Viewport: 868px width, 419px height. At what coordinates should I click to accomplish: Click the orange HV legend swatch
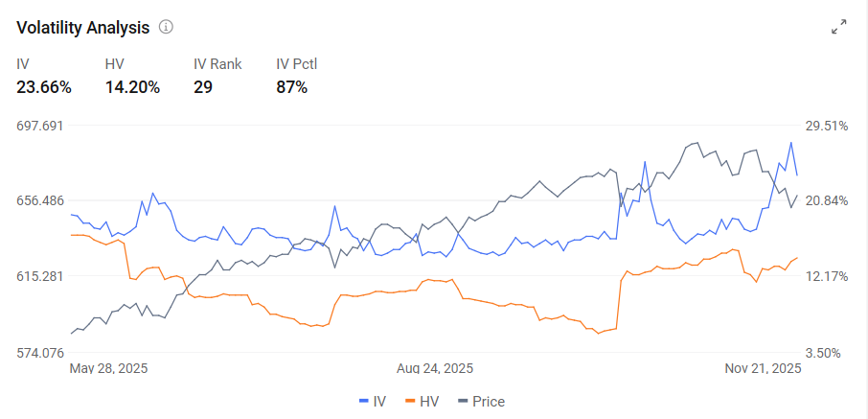click(410, 401)
